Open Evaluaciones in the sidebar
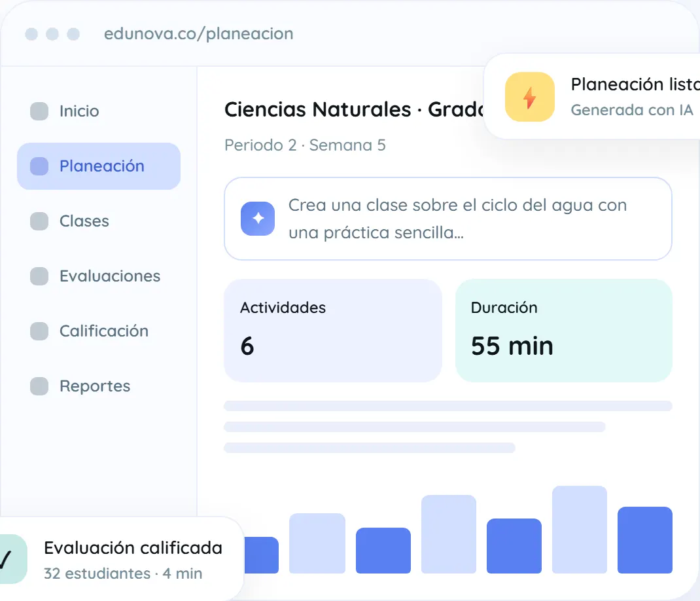The height and width of the screenshot is (601, 700). (98, 276)
